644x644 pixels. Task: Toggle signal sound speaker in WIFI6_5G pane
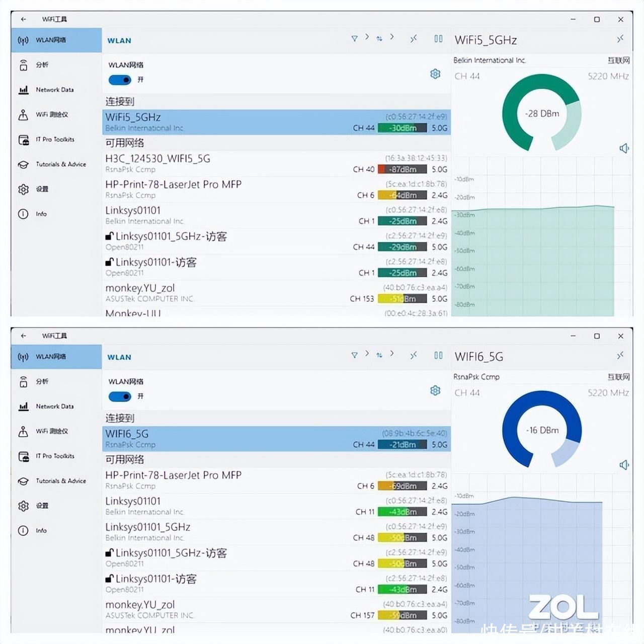click(x=624, y=464)
